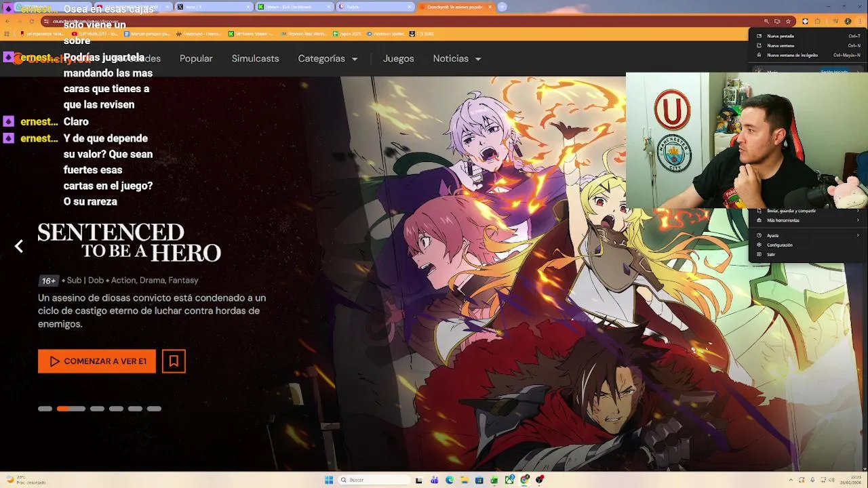Open the YouTube bookmark in bookmarks bar
Image resolution: width=868 pixels, height=488 pixels.
[94, 33]
